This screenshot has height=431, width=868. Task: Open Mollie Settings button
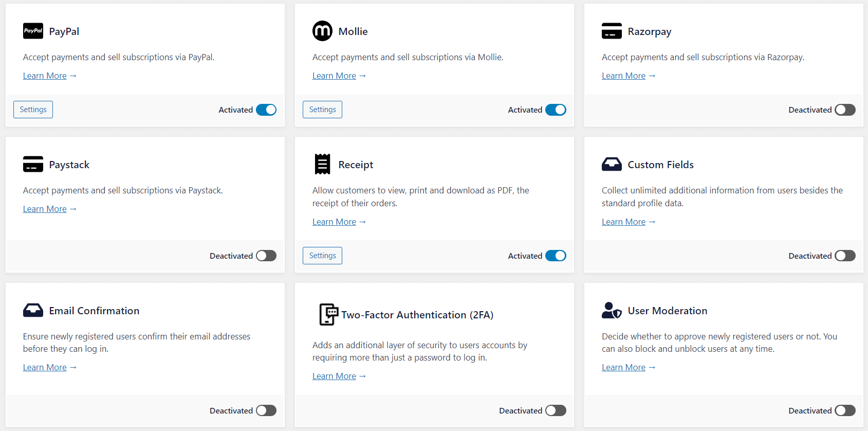pos(322,110)
